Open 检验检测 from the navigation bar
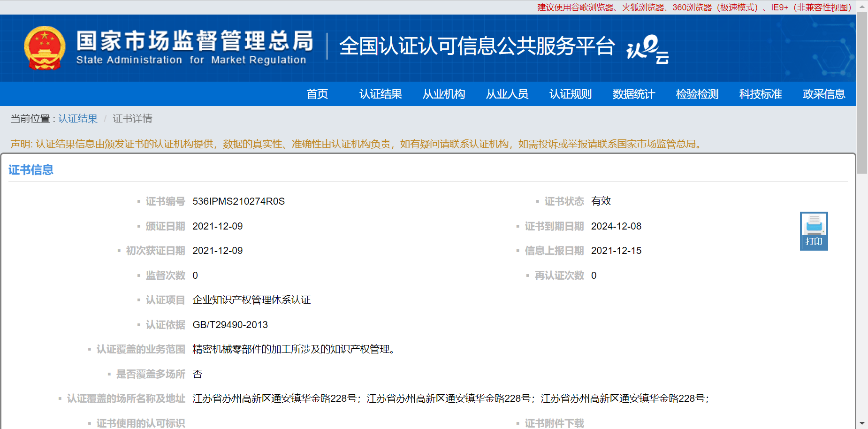 pos(697,94)
